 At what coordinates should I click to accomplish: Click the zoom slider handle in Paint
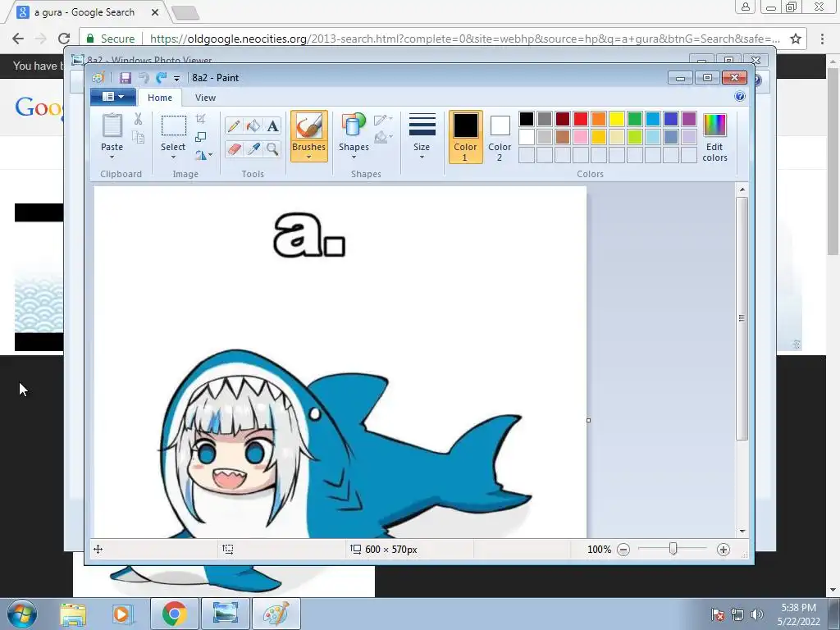[673, 549]
